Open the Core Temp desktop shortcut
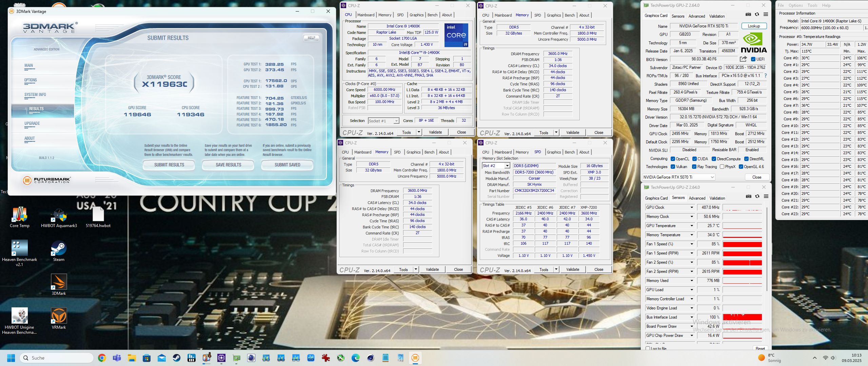 click(19, 217)
